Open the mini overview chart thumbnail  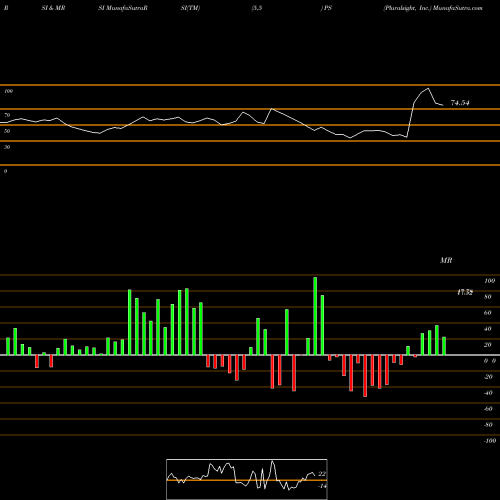click(247, 479)
